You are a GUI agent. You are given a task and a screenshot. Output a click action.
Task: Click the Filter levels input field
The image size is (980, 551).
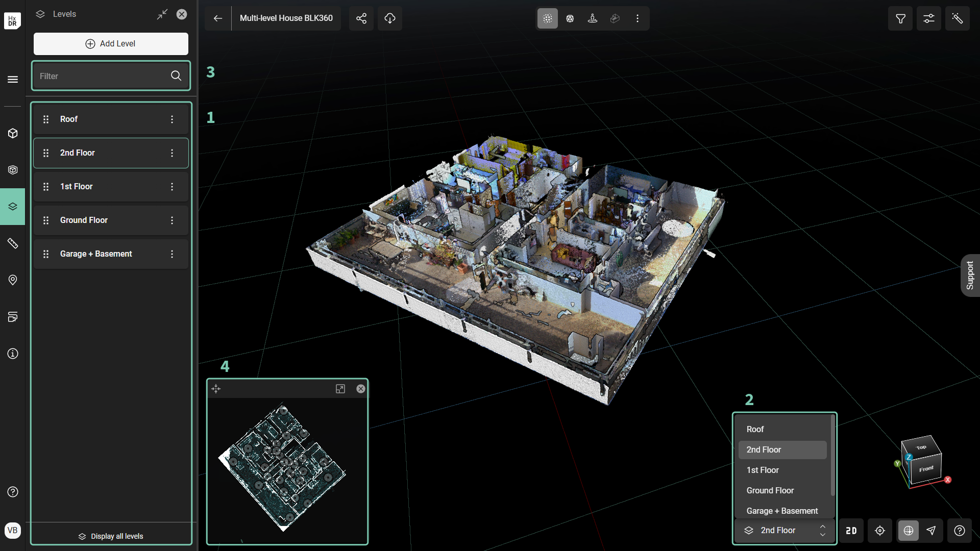coord(102,76)
